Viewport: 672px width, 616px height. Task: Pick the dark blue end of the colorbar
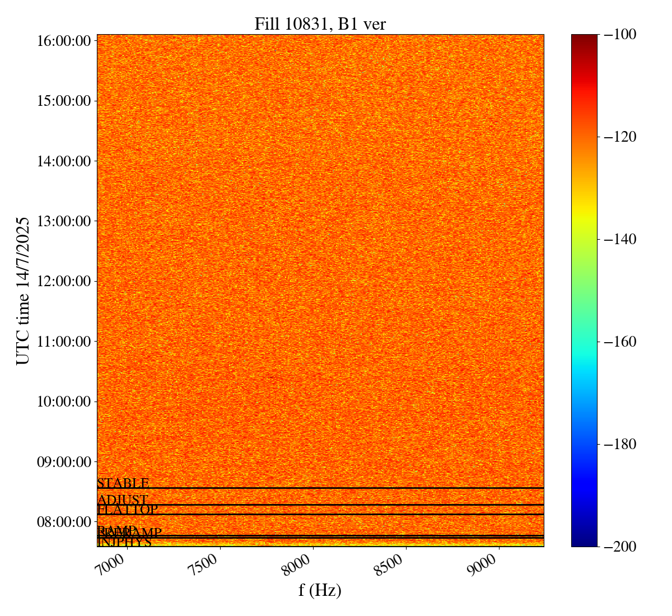pyautogui.click(x=584, y=542)
